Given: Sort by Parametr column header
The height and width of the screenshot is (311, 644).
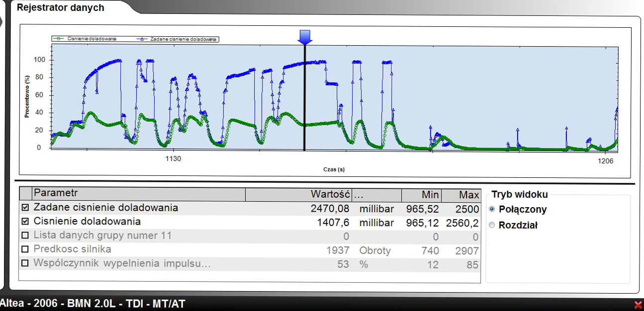Looking at the screenshot, I should click(139, 193).
